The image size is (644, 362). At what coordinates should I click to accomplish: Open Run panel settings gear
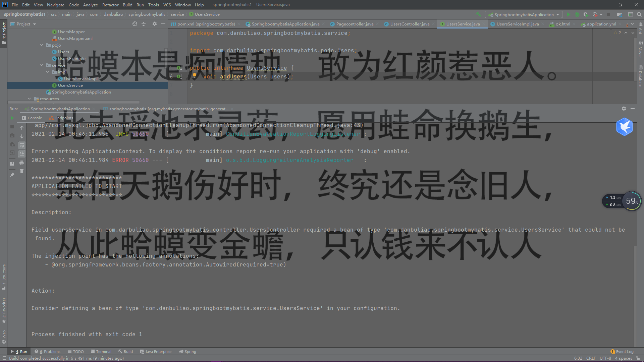(624, 109)
